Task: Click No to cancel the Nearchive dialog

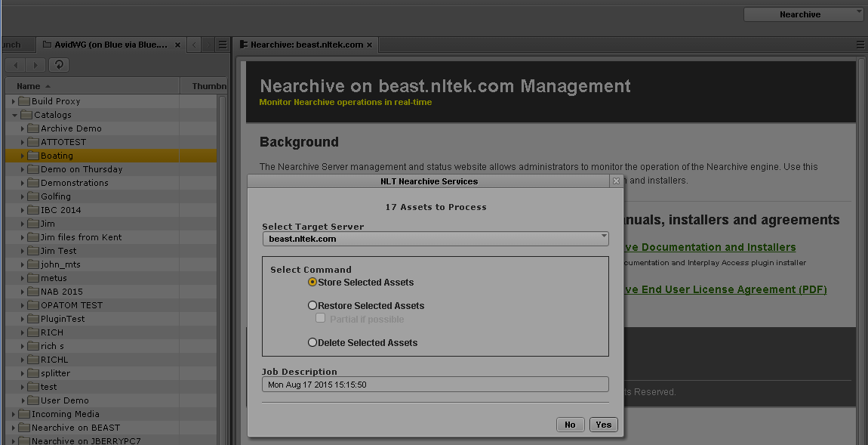Action: tap(570, 425)
